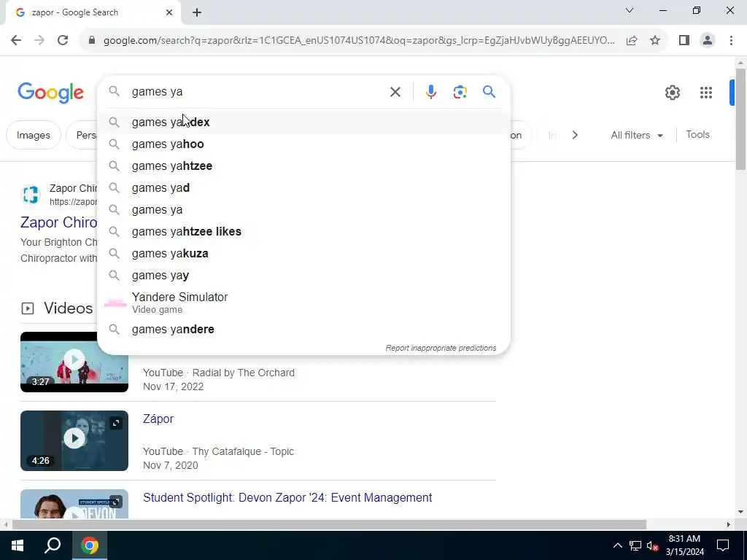Screen dimensions: 747x560
Task: Open the Windows Start menu
Action: [x=18, y=545]
